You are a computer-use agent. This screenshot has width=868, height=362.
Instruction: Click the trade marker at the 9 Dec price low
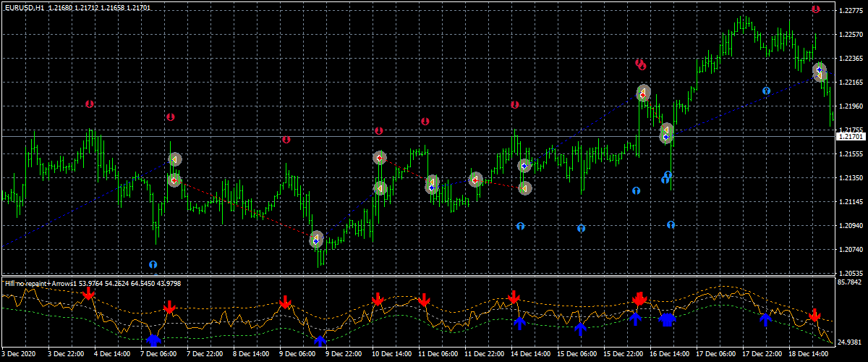coord(316,240)
